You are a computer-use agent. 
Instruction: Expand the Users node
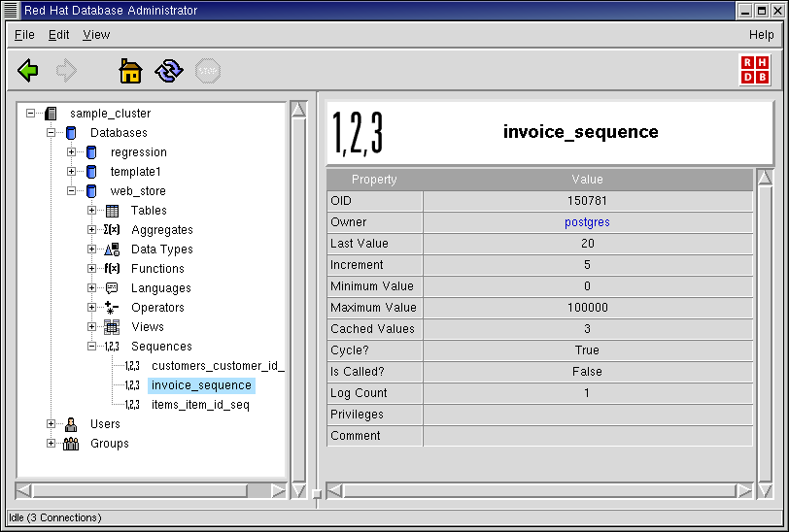[51, 424]
